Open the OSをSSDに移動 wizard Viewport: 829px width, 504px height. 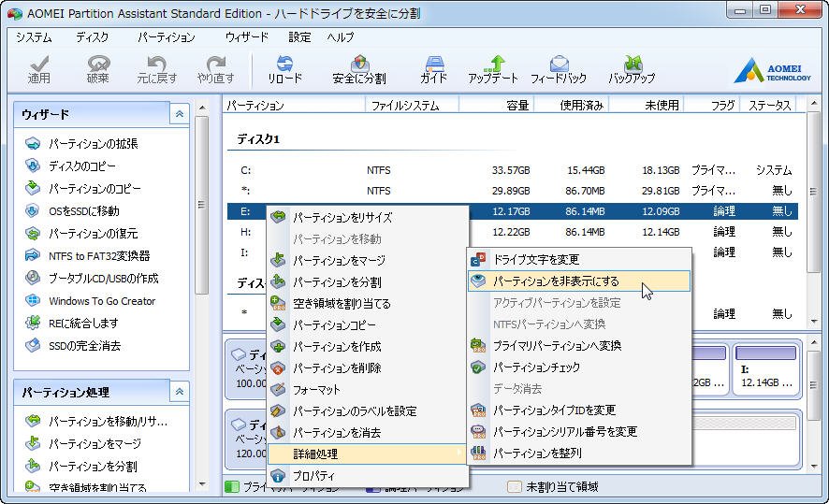point(72,210)
